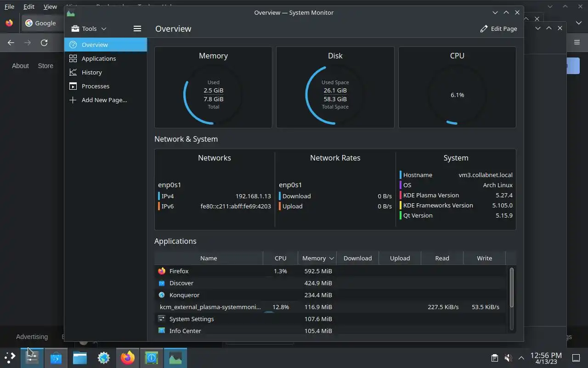Viewport: 588px width, 368px height.
Task: Click the Edit Page button
Action: [498, 29]
